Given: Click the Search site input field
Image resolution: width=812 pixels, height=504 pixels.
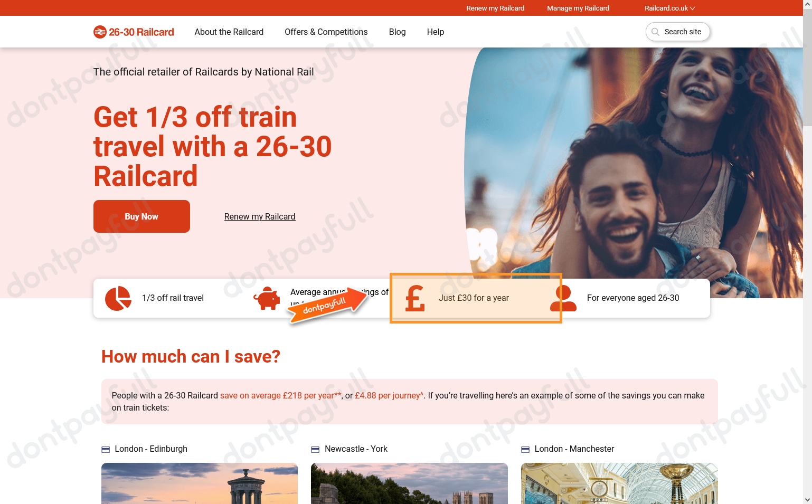Looking at the screenshot, I should (678, 32).
